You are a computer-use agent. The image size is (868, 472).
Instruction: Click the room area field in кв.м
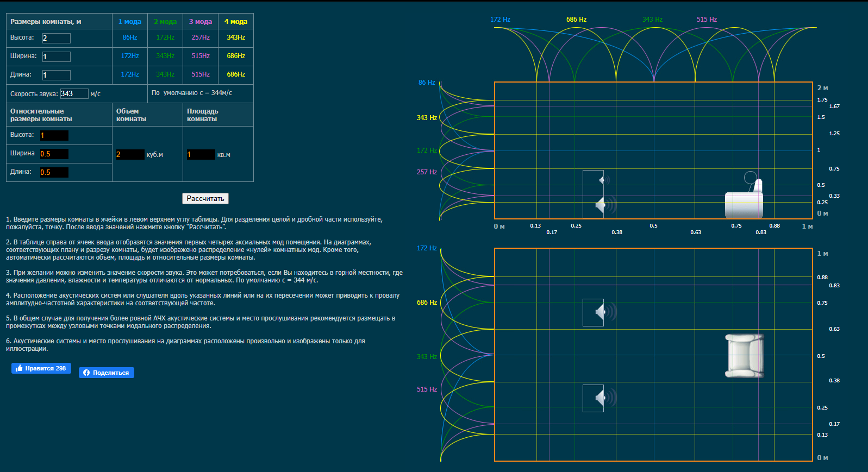201,155
